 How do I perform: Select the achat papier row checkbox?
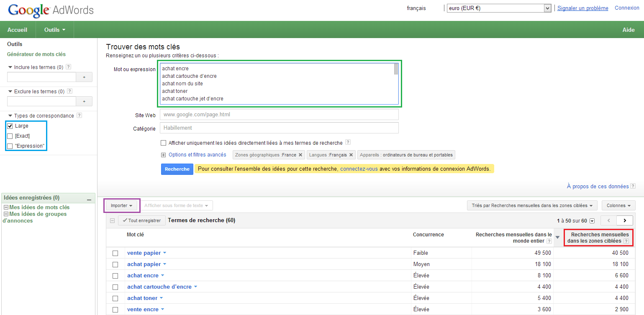tap(115, 264)
